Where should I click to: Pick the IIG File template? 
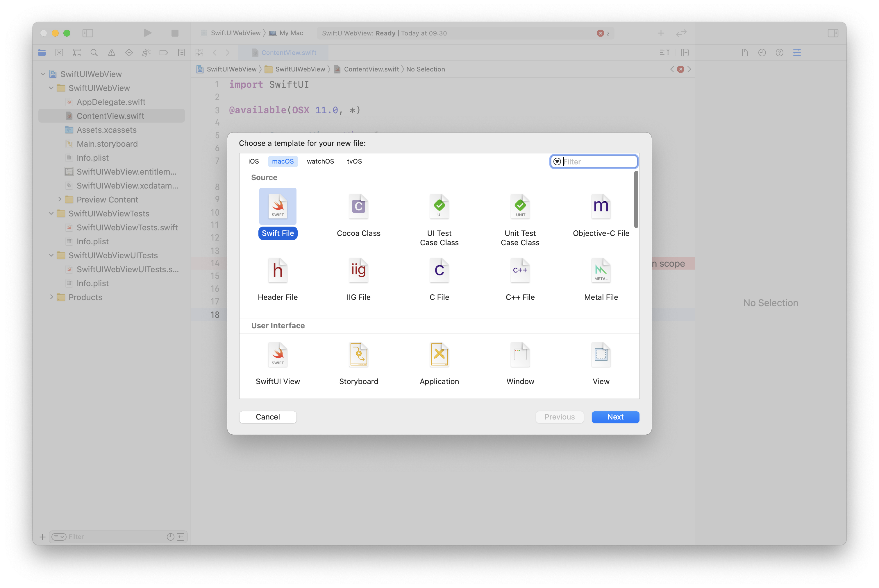coord(358,280)
